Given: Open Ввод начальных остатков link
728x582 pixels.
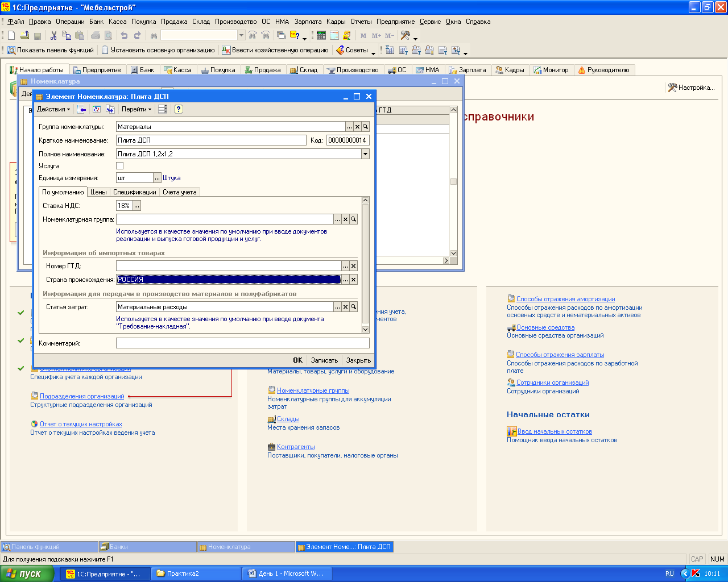Looking at the screenshot, I should 555,431.
